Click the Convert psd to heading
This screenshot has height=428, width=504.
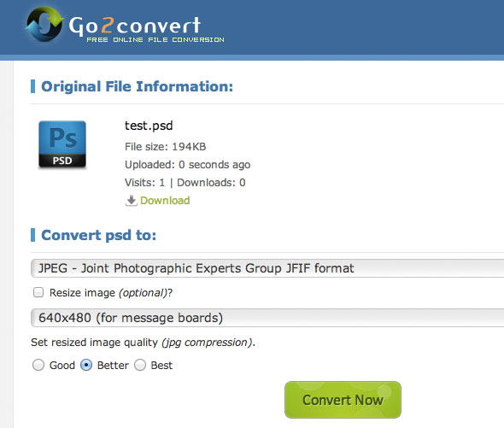tap(99, 235)
